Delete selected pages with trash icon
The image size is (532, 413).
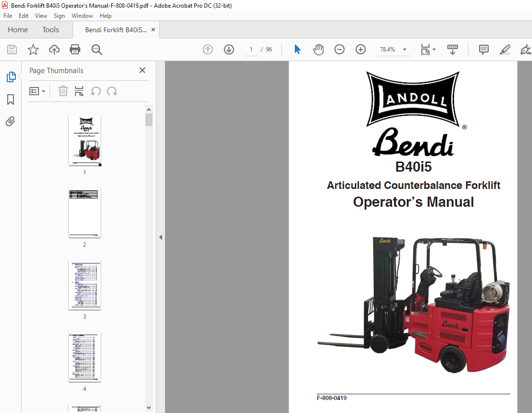click(63, 91)
